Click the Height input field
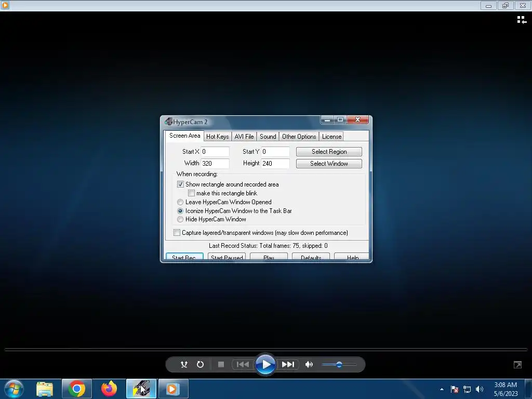Screen dimensions: 532x399 click(x=275, y=163)
